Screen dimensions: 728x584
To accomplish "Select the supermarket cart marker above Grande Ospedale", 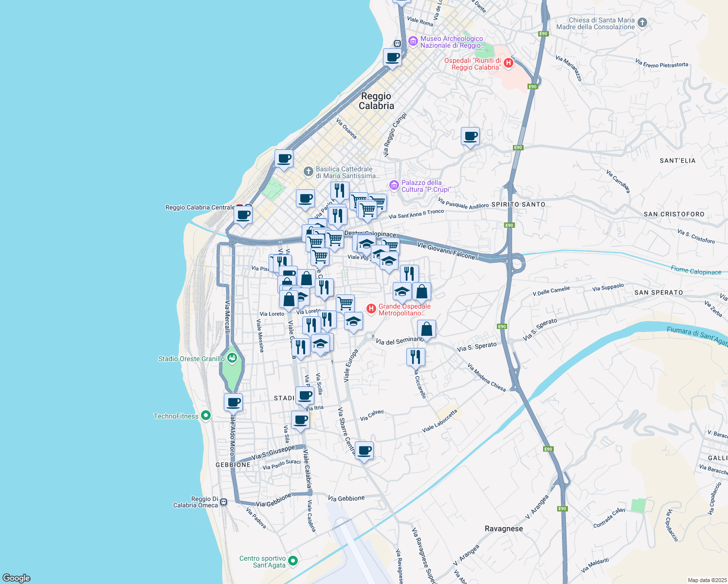I will pyautogui.click(x=345, y=305).
